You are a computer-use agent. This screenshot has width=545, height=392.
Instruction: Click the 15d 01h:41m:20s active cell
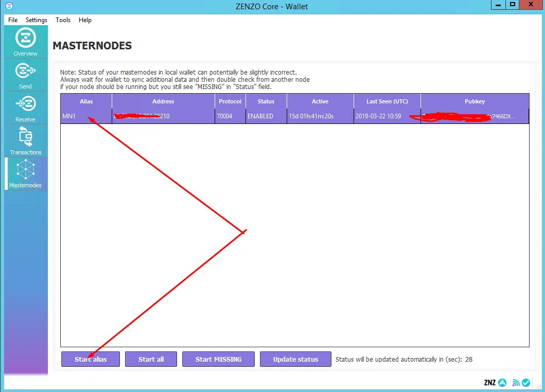pos(320,116)
